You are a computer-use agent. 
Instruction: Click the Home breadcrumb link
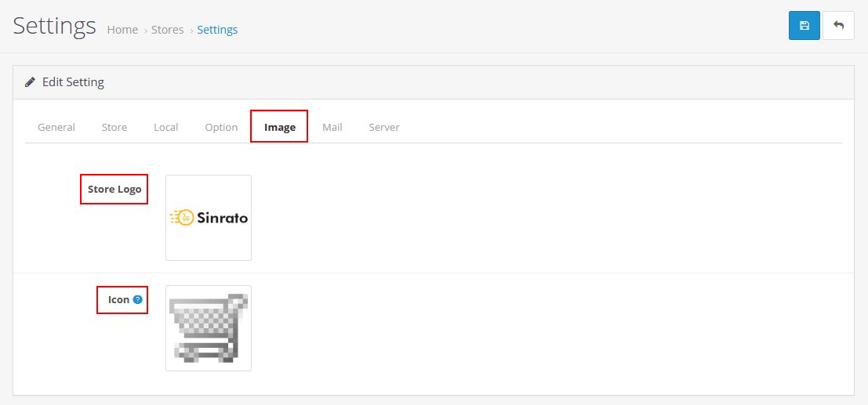click(122, 30)
